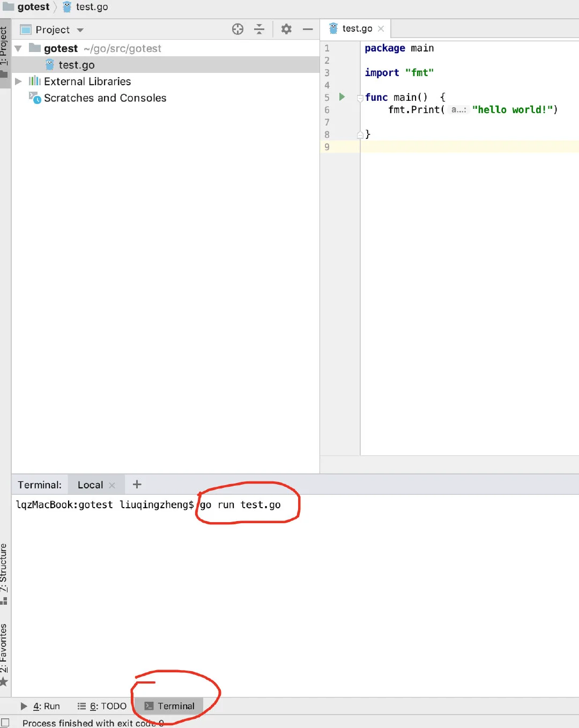Open the 4: Run tool window tab
The width and height of the screenshot is (579, 728).
pos(41,706)
